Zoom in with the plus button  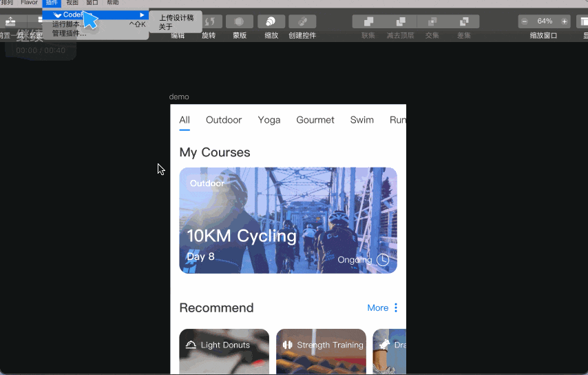[565, 21]
